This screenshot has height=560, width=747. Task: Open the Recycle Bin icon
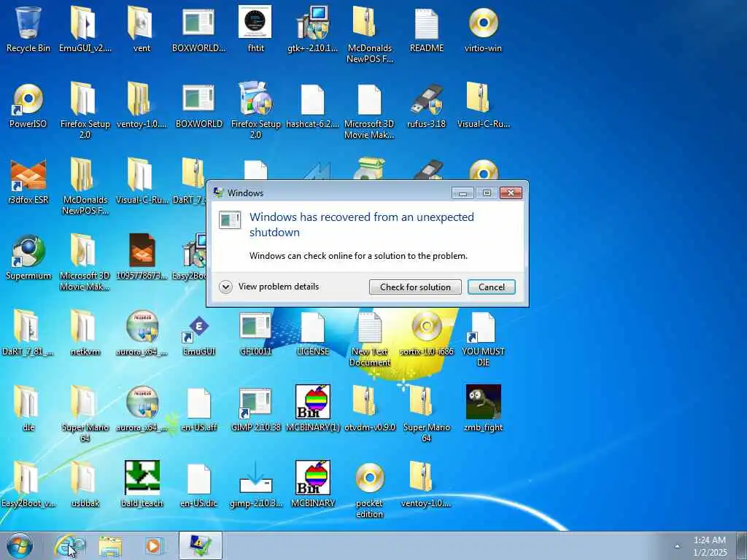(x=28, y=23)
